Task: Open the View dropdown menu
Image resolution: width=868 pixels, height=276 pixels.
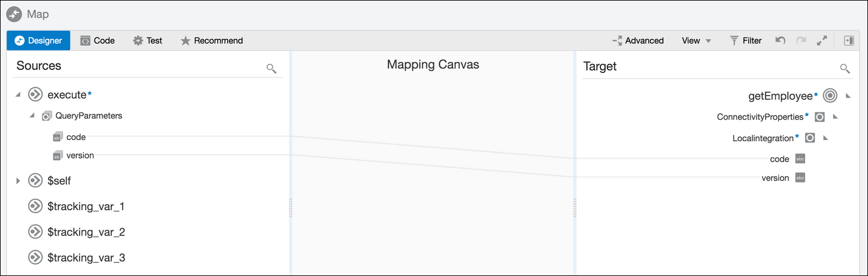Action: 696,41
